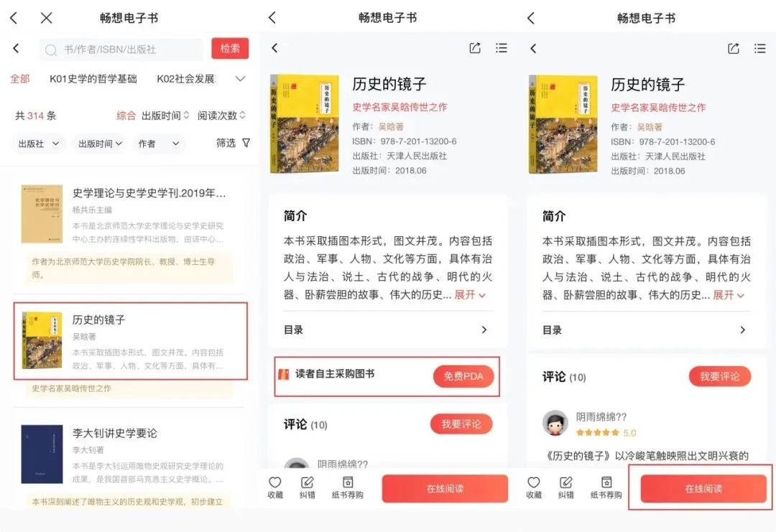
Task: Open 纸书荐购 icon in middle panel
Action: click(348, 482)
